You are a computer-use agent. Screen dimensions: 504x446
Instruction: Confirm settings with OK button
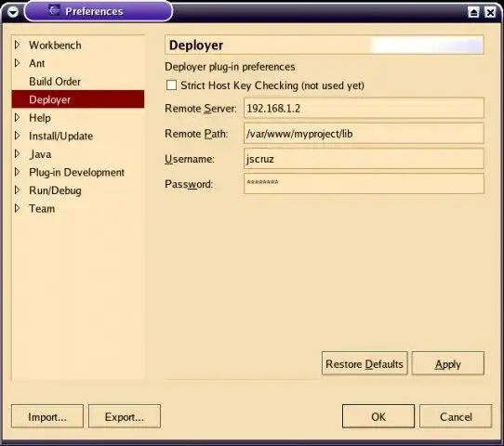tap(378, 416)
